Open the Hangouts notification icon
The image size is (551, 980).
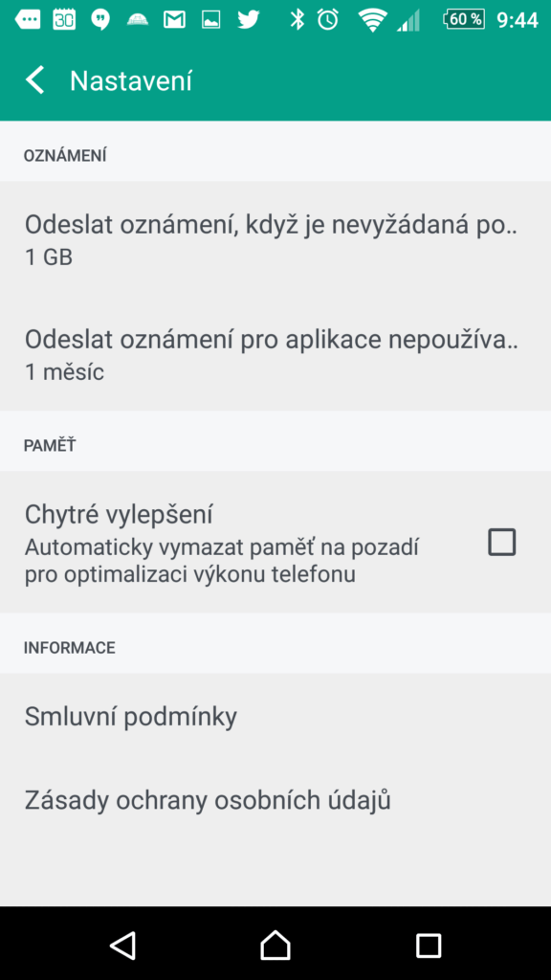click(x=100, y=20)
